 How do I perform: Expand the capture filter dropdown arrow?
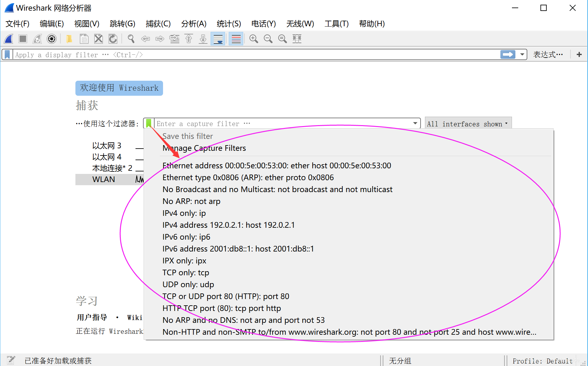415,123
